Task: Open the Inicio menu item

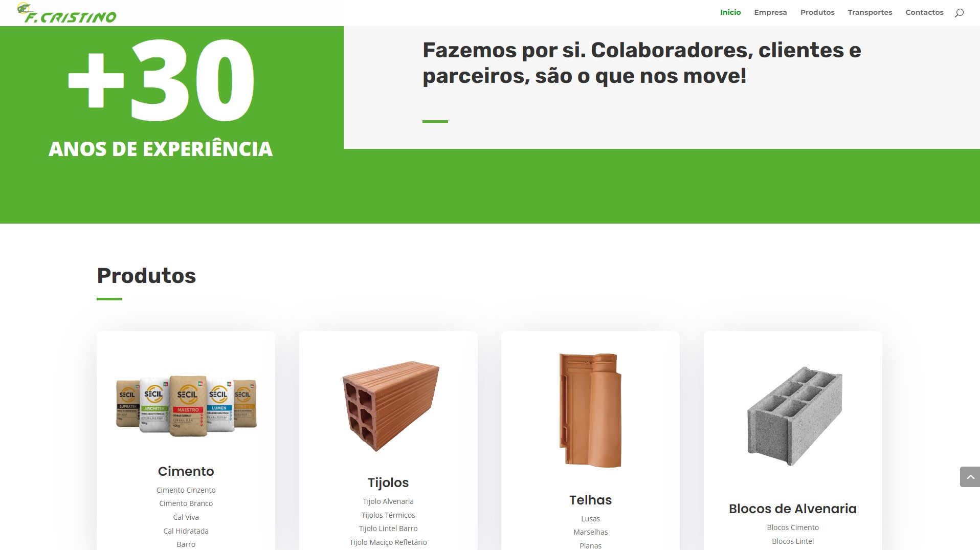Action: pos(730,12)
